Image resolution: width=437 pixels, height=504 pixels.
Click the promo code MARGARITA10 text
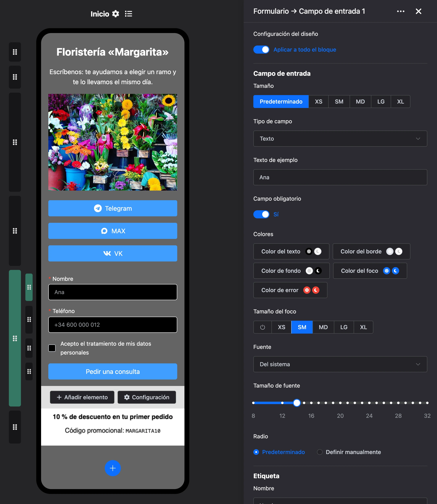coord(143,431)
